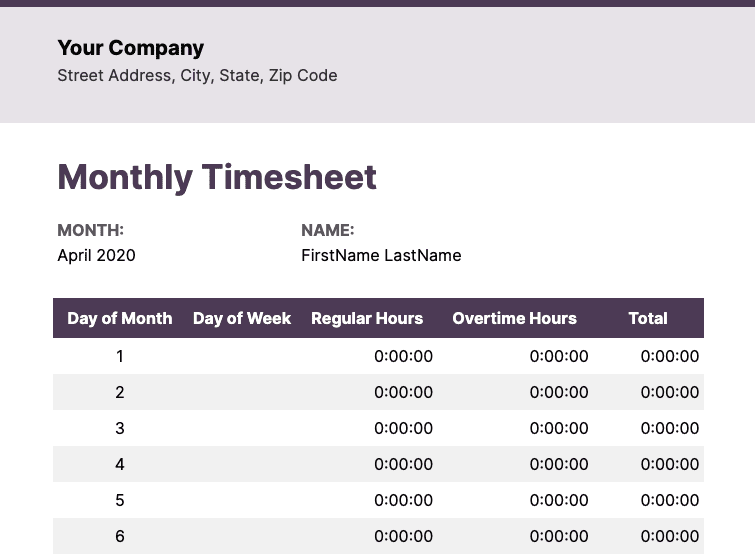Click the FirstName LastName name field
The image size is (755, 555).
click(381, 256)
